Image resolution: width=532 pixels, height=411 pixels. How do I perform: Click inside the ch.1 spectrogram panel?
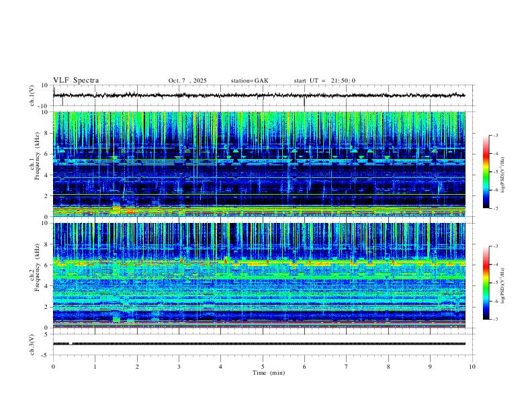tap(259, 164)
